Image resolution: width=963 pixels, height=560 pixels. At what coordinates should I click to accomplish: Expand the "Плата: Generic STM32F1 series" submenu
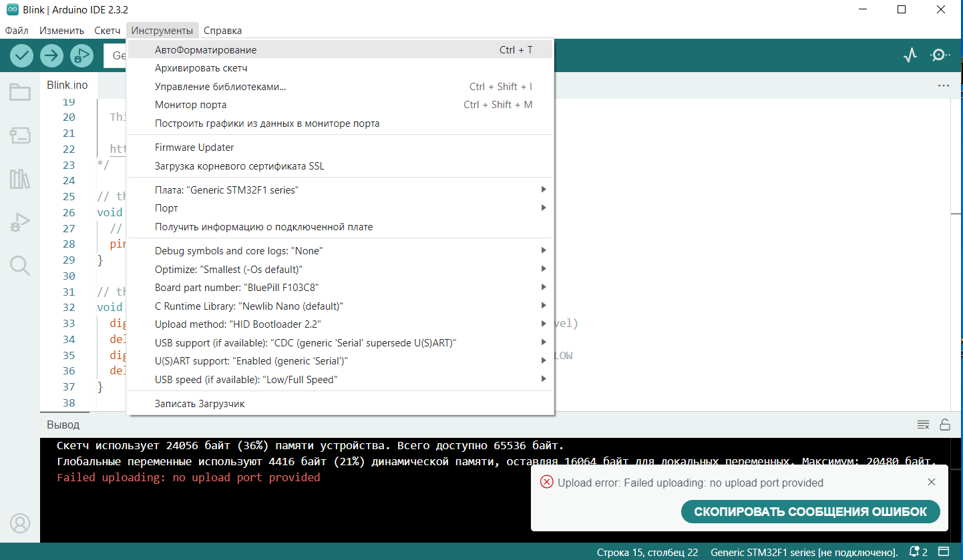click(x=340, y=190)
